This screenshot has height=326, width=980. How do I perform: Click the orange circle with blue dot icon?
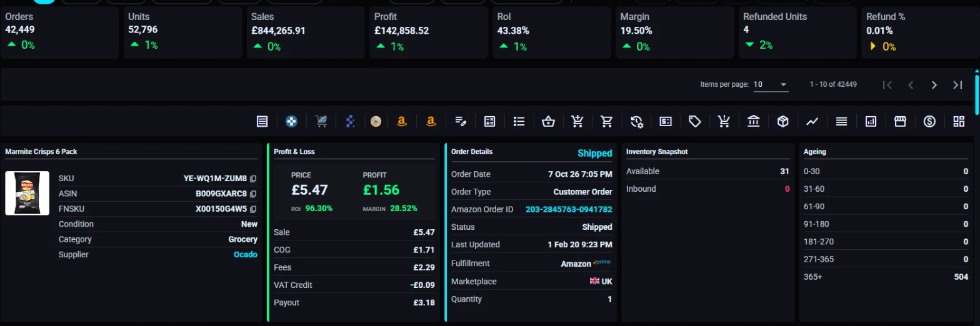pyautogui.click(x=376, y=122)
